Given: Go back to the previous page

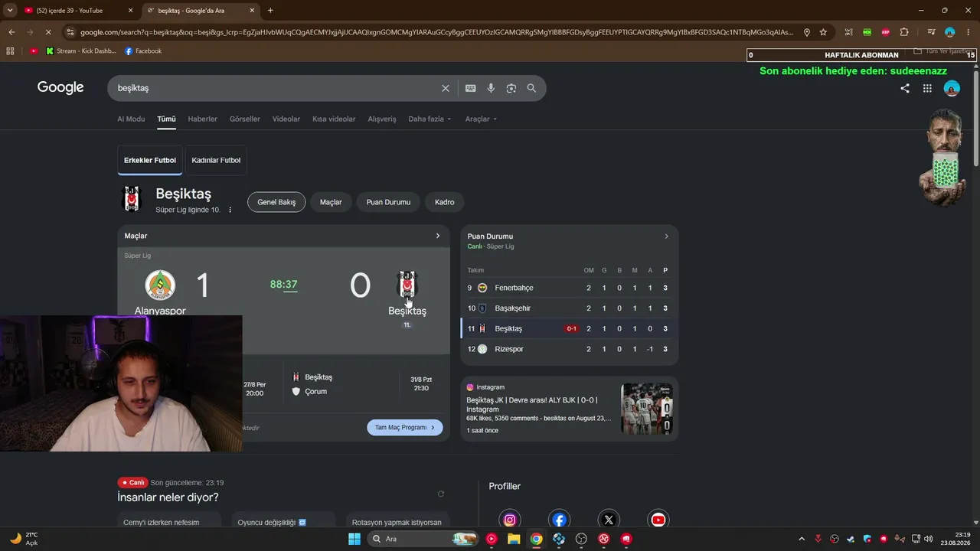Looking at the screenshot, I should [11, 32].
